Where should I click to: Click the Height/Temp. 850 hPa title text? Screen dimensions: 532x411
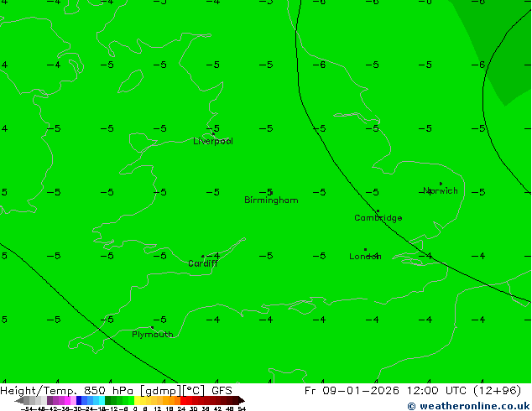click(68, 391)
